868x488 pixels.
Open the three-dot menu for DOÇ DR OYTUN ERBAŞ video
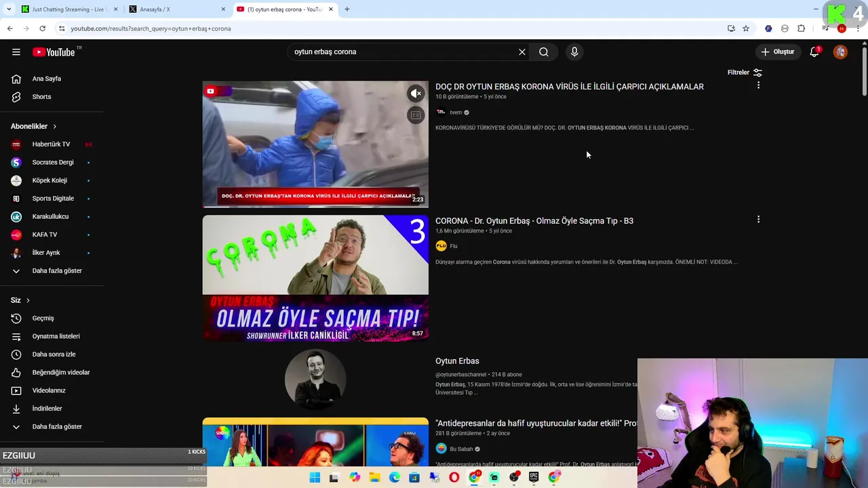pyautogui.click(x=758, y=85)
